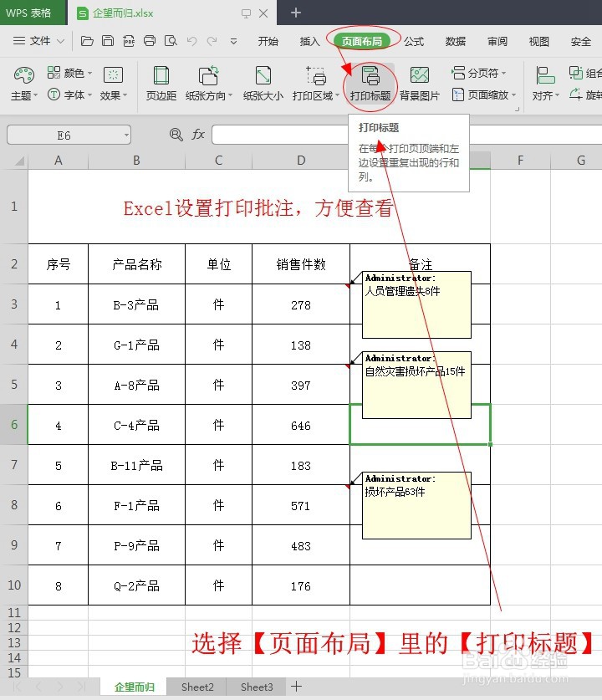Click the 背景图片 background picture icon
Viewport: 602px width, 700px height.
click(x=420, y=75)
